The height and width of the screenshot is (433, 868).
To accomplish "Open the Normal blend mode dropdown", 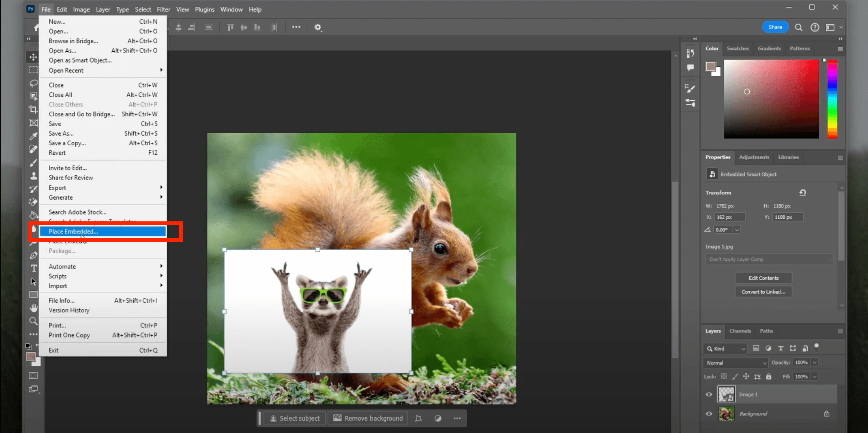I will pos(736,363).
